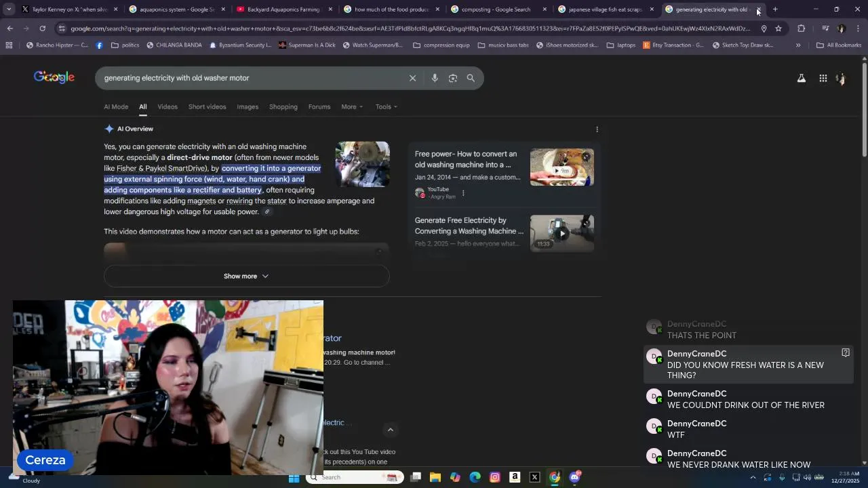Screen dimensions: 868x488
Task: Open Copilot from taskbar
Action: coord(455,477)
